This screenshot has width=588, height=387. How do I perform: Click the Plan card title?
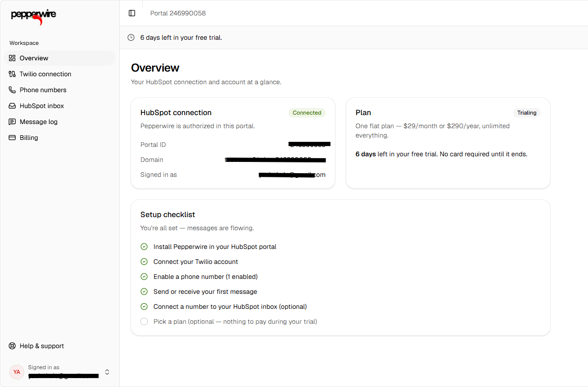(363, 113)
